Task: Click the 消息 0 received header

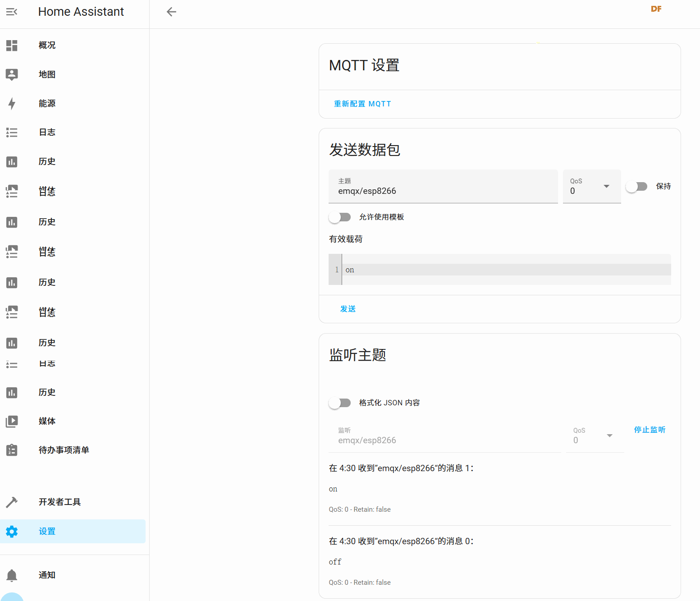Action: tap(401, 541)
